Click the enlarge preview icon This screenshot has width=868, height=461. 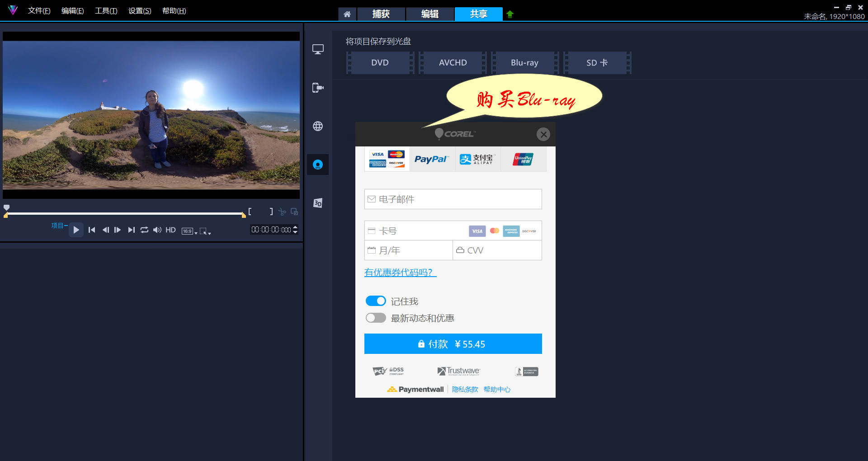(x=294, y=212)
